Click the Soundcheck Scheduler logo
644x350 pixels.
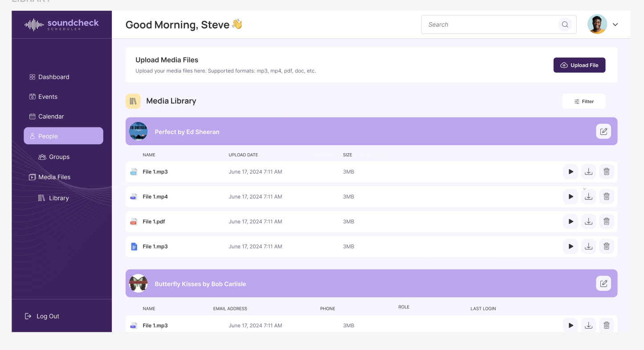point(61,24)
